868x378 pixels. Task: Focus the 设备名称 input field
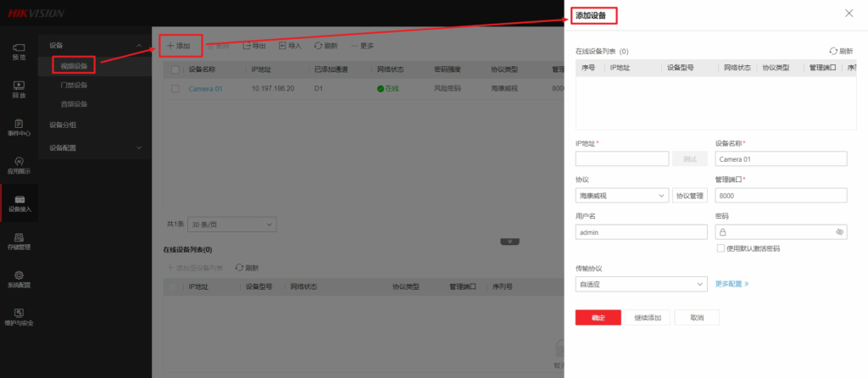click(781, 158)
